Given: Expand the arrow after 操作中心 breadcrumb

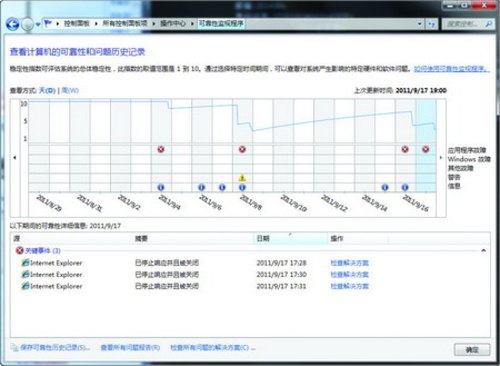Looking at the screenshot, I should (x=192, y=24).
